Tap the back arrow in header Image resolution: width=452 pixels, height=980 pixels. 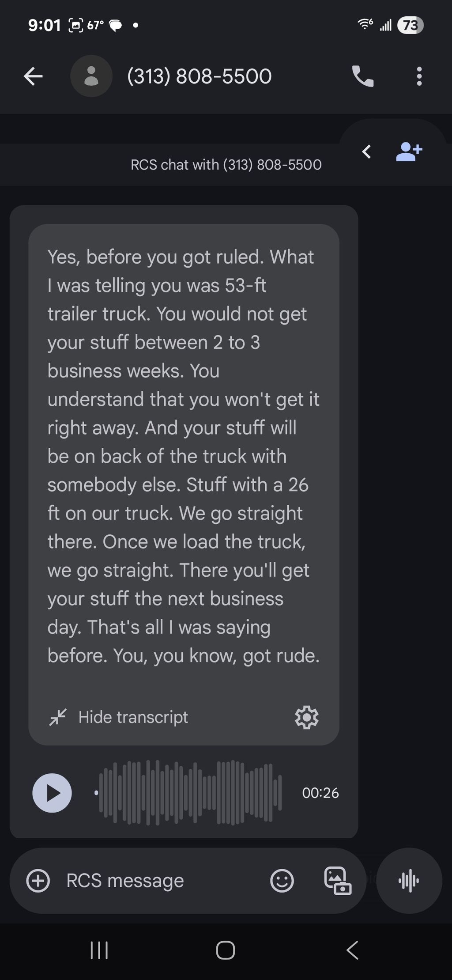(33, 76)
